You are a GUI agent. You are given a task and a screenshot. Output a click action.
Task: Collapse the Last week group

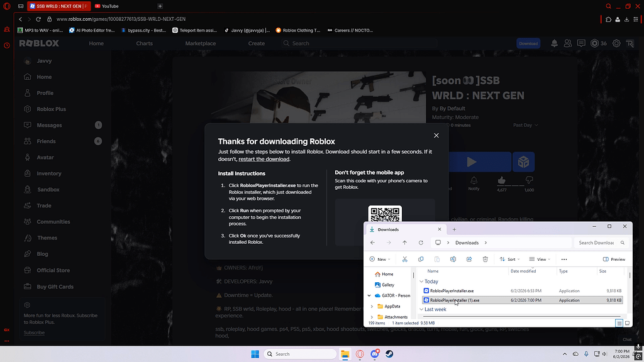421,309
